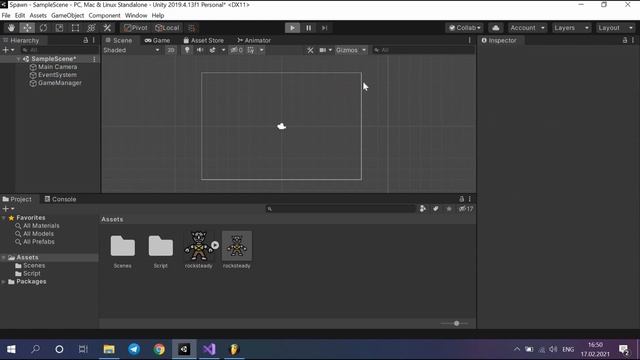The image size is (640, 360).
Task: Open the Help menu
Action: pos(158,16)
